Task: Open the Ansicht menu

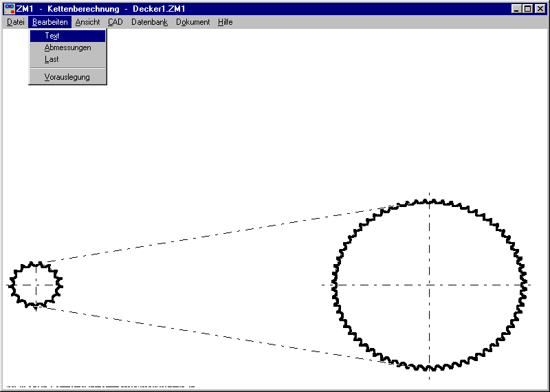Action: pos(88,22)
